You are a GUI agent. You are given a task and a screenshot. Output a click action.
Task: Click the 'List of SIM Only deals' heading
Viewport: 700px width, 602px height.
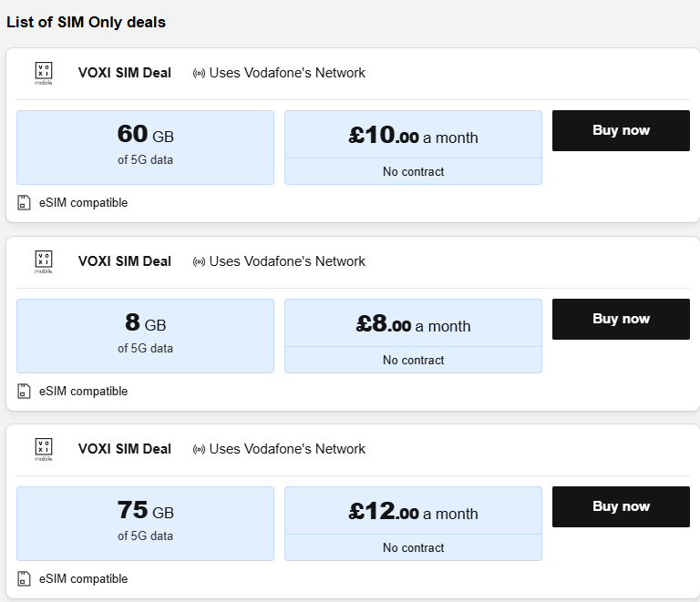(86, 22)
